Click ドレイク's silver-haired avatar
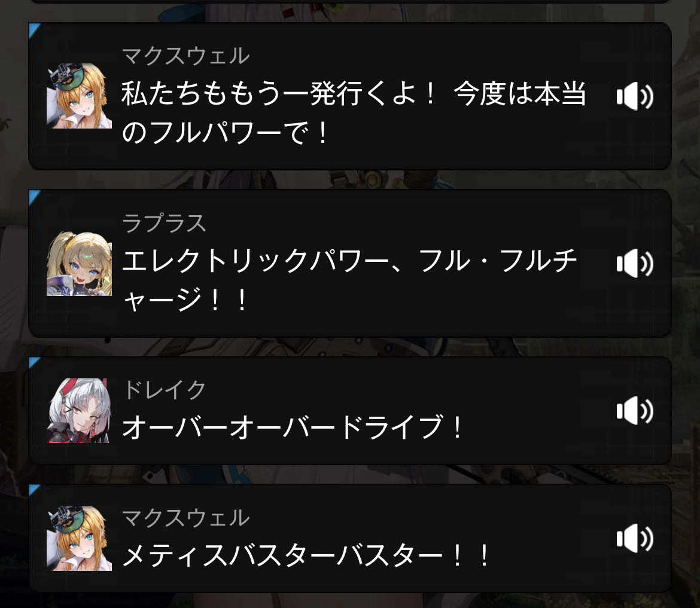 79,410
